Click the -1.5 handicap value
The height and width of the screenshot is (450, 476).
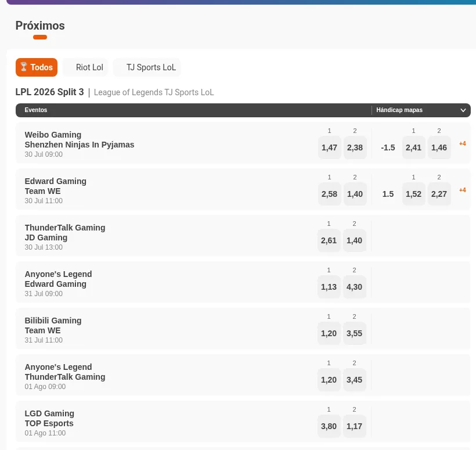click(388, 147)
